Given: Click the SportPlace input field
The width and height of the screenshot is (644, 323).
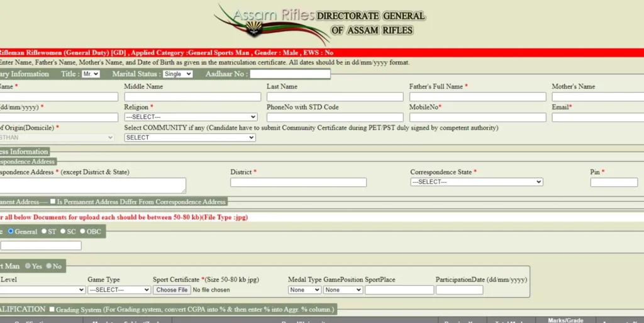Looking at the screenshot, I should (399, 290).
